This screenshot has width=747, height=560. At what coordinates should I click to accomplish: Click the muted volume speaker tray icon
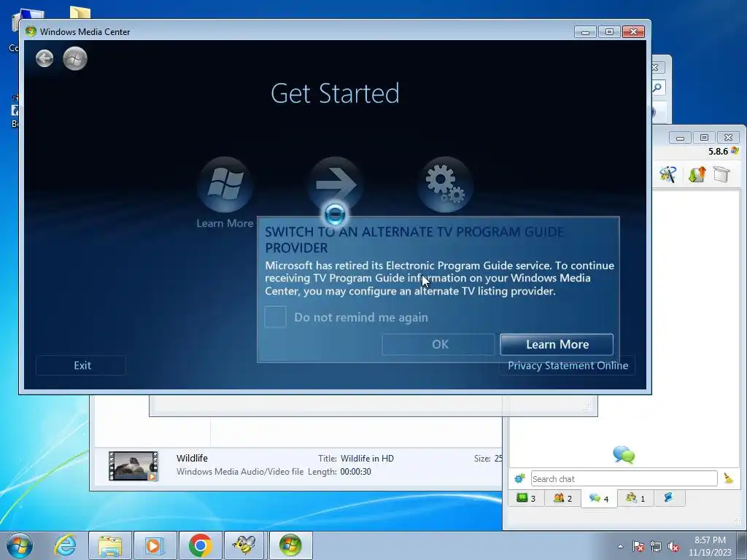click(x=673, y=546)
